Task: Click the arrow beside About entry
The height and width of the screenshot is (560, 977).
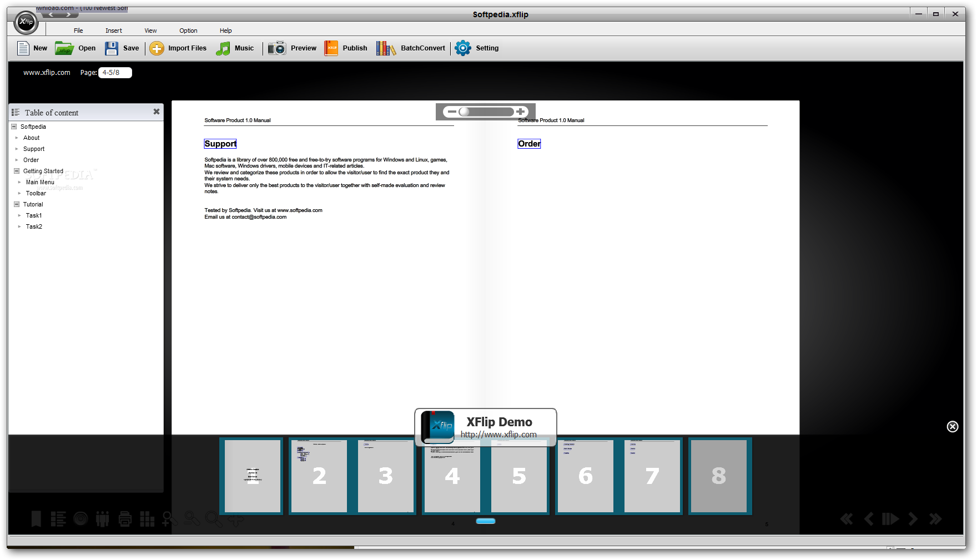Action: click(17, 138)
